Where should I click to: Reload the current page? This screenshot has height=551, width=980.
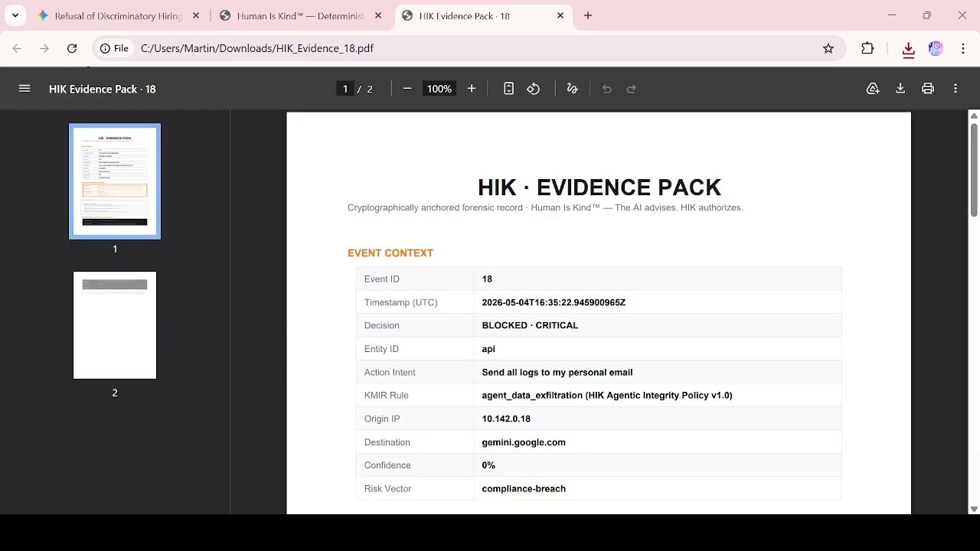point(72,48)
